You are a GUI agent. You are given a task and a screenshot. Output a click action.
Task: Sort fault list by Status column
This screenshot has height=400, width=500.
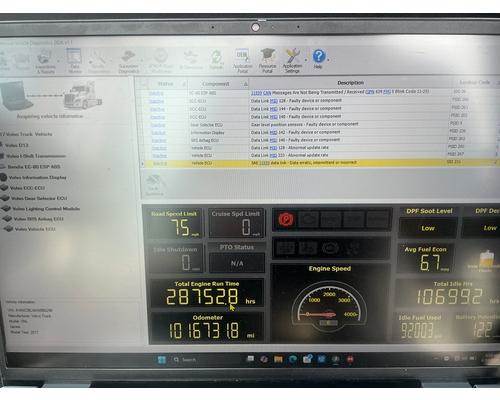pyautogui.click(x=166, y=84)
